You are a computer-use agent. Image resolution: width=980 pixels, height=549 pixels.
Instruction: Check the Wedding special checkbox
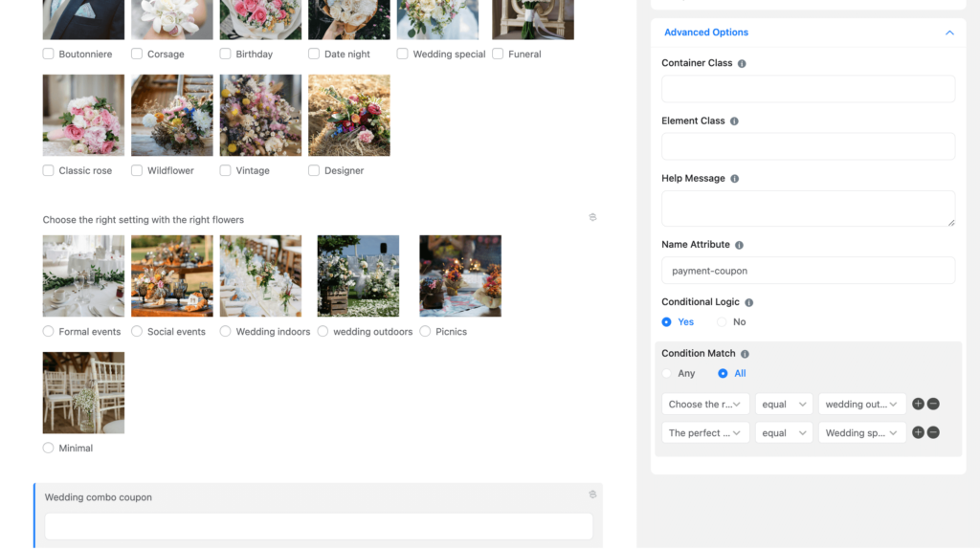(x=403, y=54)
